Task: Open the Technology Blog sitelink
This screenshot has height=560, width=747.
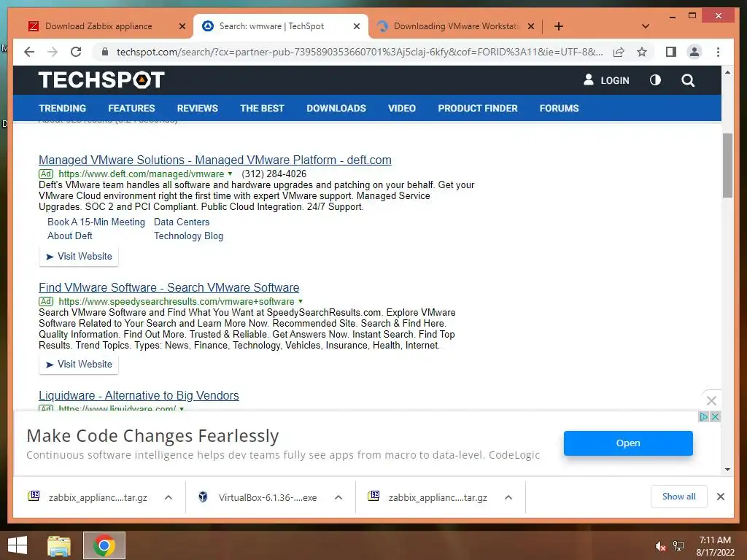Action: point(188,236)
